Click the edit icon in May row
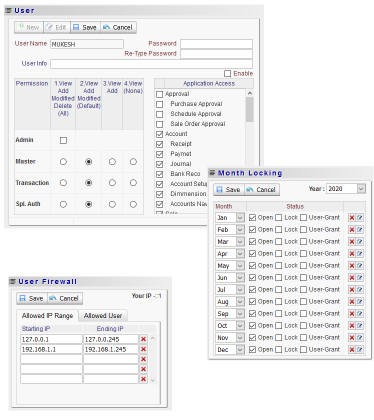The width and height of the screenshot is (374, 420). (x=359, y=266)
